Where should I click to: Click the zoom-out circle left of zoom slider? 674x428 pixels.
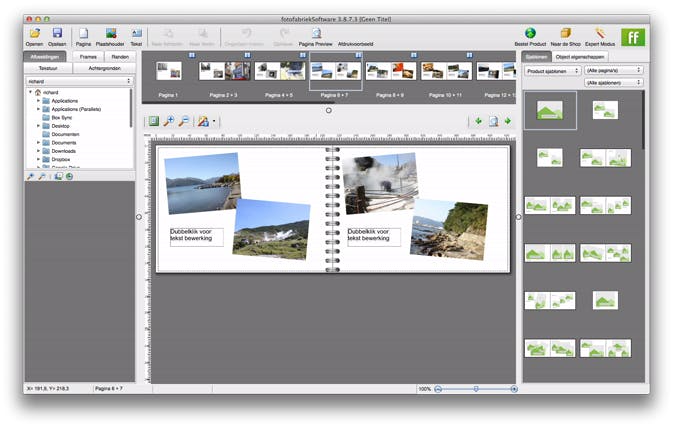438,389
